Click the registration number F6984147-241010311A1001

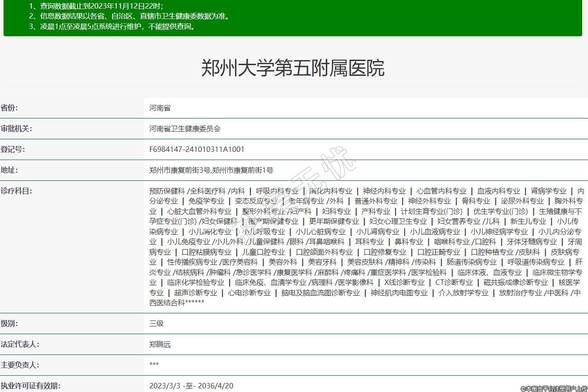tap(197, 149)
